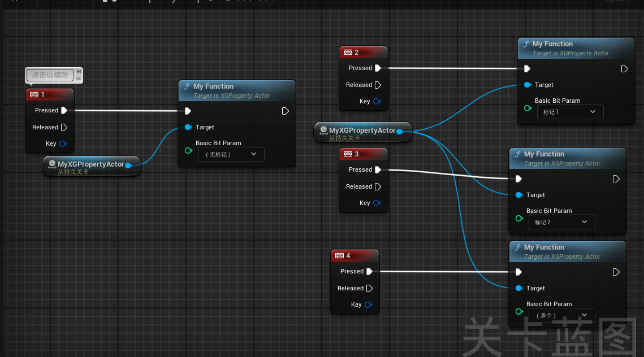
Task: Click the Released exec pin of key 4 node
Action: (x=369, y=289)
